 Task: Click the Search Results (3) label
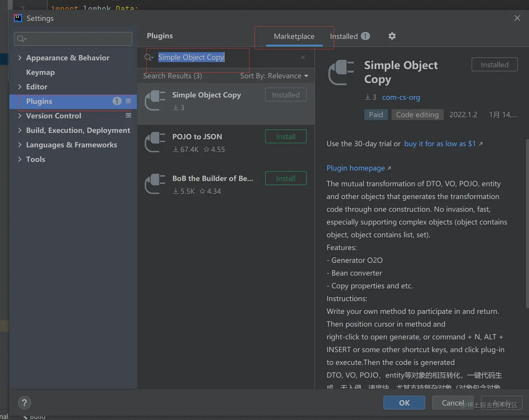pos(172,76)
